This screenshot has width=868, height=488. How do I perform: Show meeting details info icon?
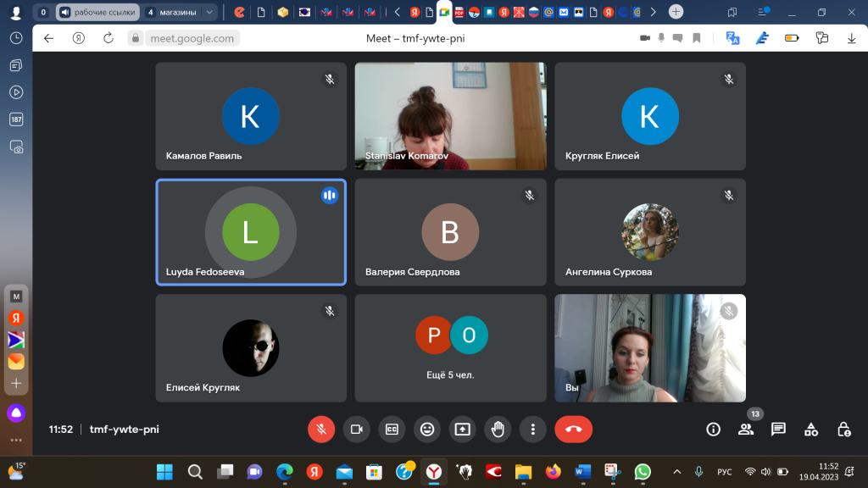[x=713, y=430]
